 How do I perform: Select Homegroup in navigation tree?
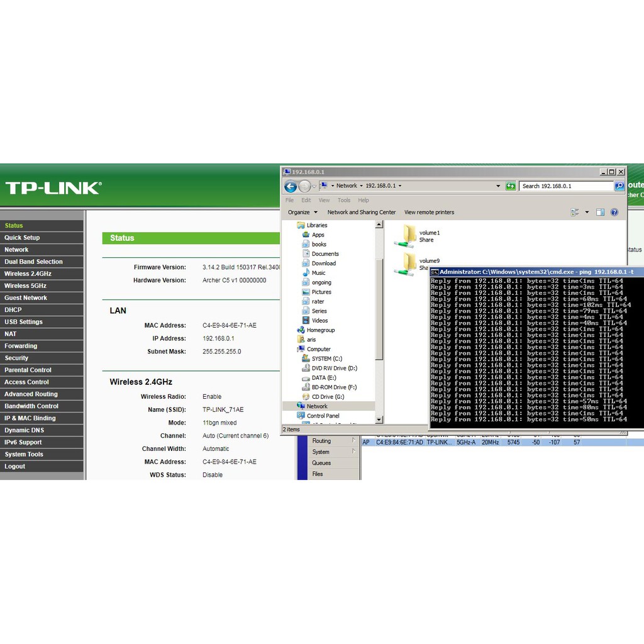click(316, 330)
